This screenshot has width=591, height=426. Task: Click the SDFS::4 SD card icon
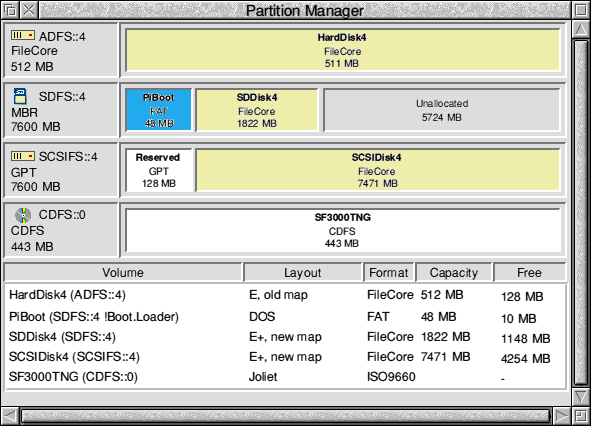tap(20, 96)
